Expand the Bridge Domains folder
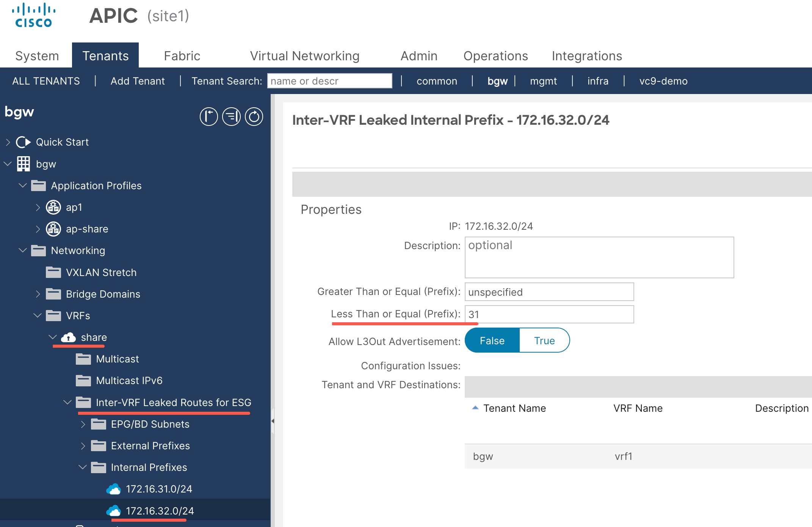Image resolution: width=812 pixels, height=527 pixels. [38, 294]
